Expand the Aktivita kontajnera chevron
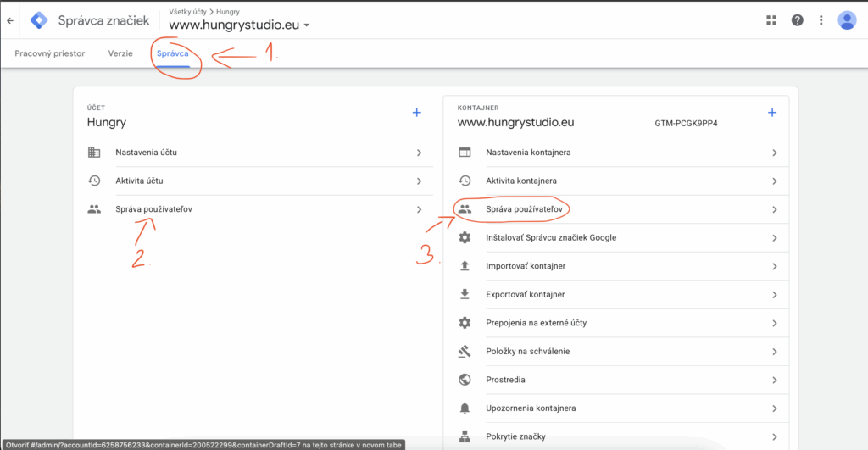The height and width of the screenshot is (450, 868). tap(775, 181)
